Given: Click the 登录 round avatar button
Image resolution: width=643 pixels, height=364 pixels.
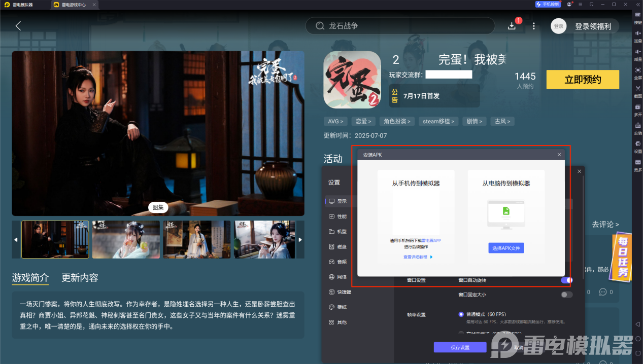Looking at the screenshot, I should point(558,26).
